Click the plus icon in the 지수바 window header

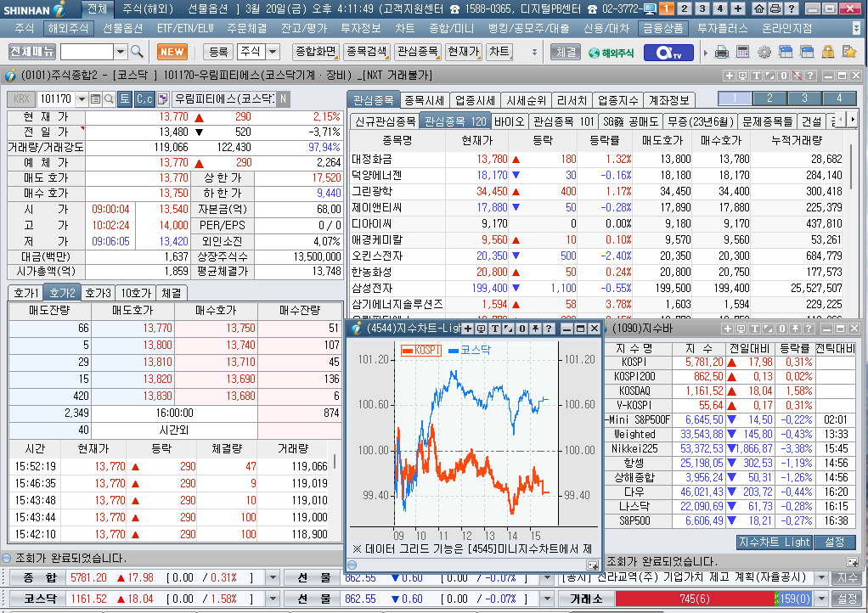[x=728, y=329]
